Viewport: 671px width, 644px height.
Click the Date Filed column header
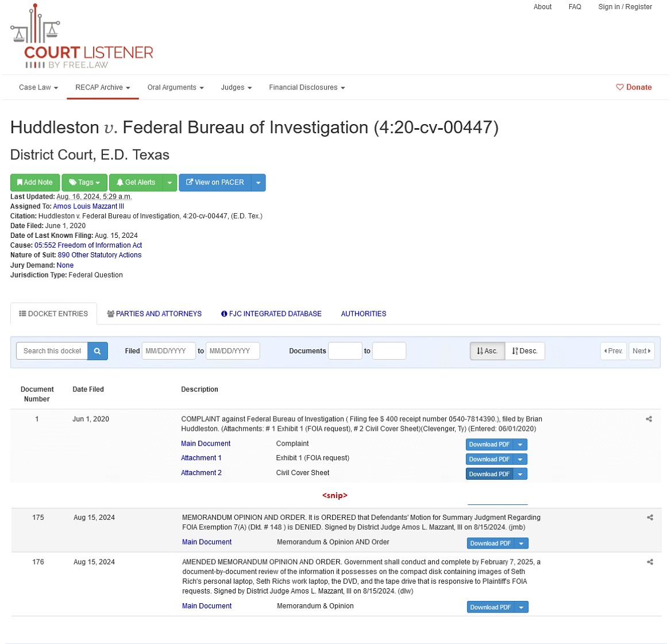pos(88,390)
